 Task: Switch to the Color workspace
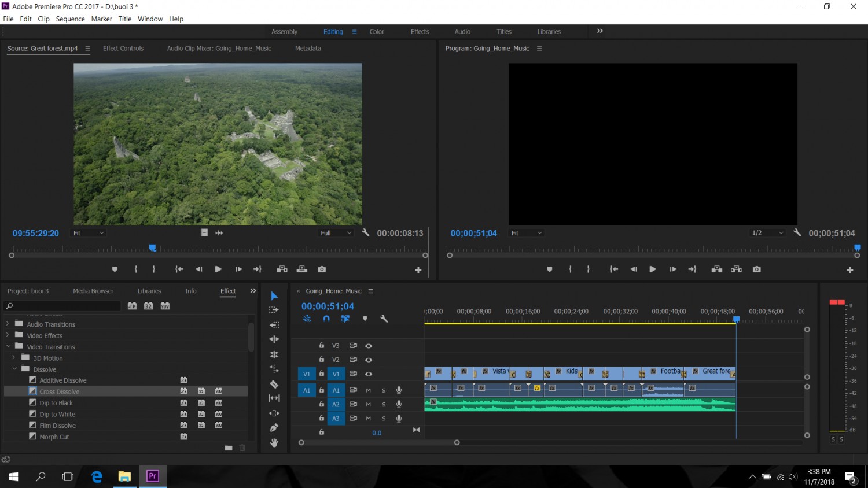[377, 32]
